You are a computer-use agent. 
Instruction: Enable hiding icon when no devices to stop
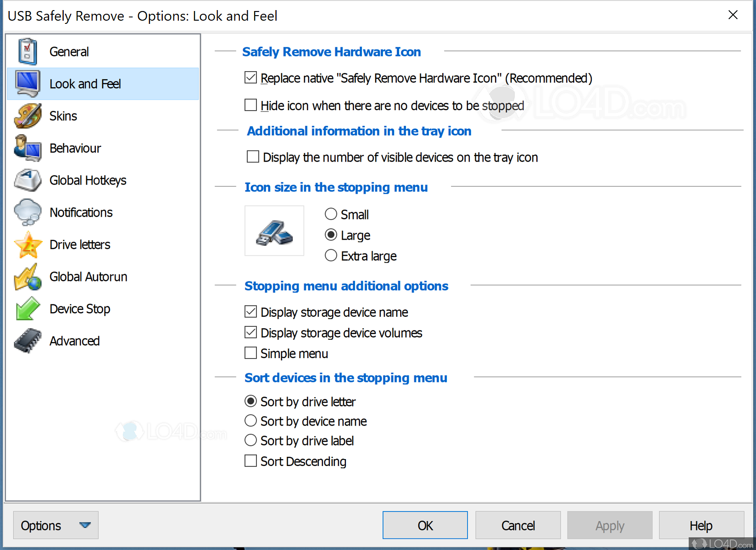coord(250,105)
